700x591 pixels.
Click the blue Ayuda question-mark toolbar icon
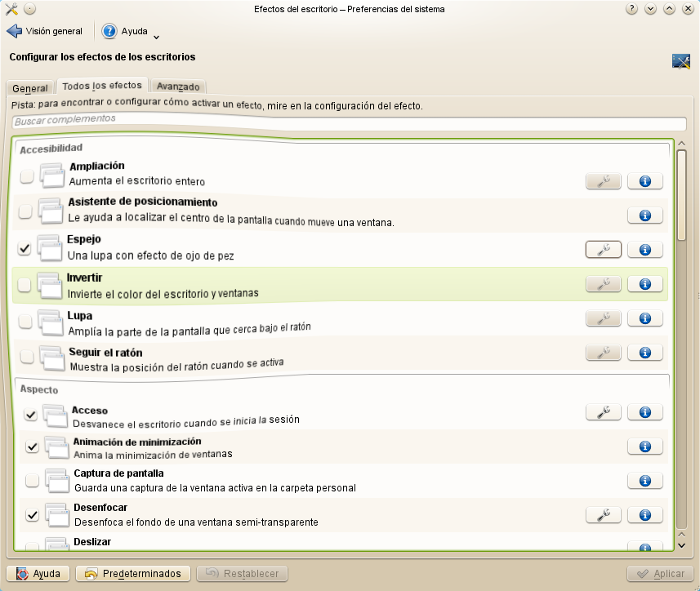(109, 31)
